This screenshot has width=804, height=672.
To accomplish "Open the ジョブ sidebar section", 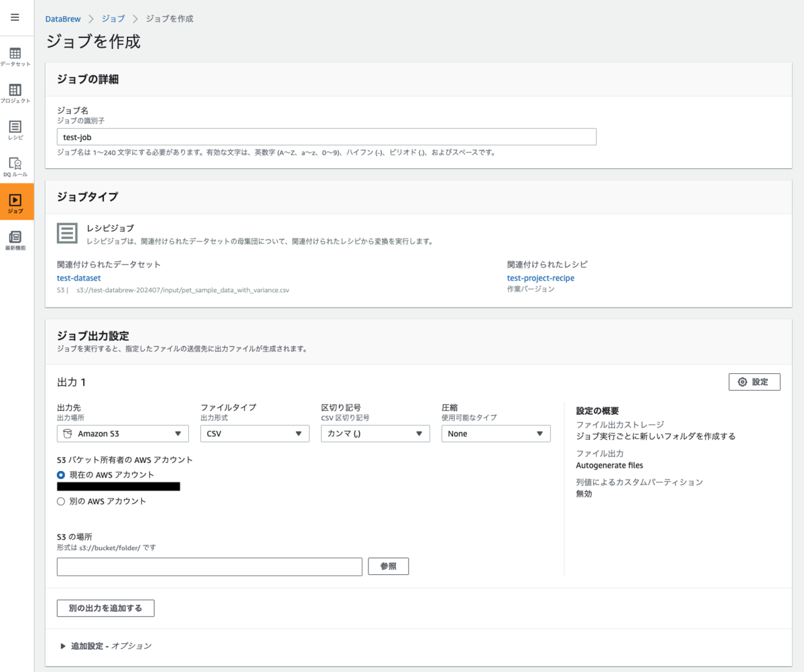I will (17, 203).
